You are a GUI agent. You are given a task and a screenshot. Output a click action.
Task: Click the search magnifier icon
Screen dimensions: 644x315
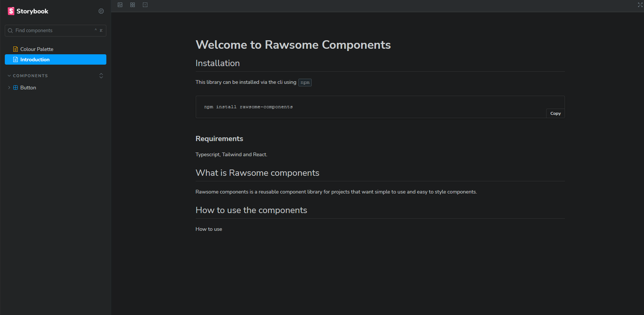click(x=10, y=31)
